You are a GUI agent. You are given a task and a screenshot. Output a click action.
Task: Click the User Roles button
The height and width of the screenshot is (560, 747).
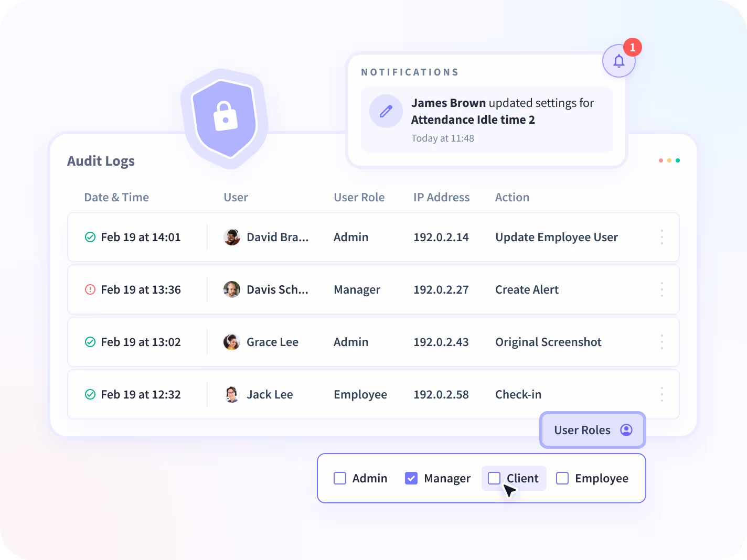coord(592,430)
